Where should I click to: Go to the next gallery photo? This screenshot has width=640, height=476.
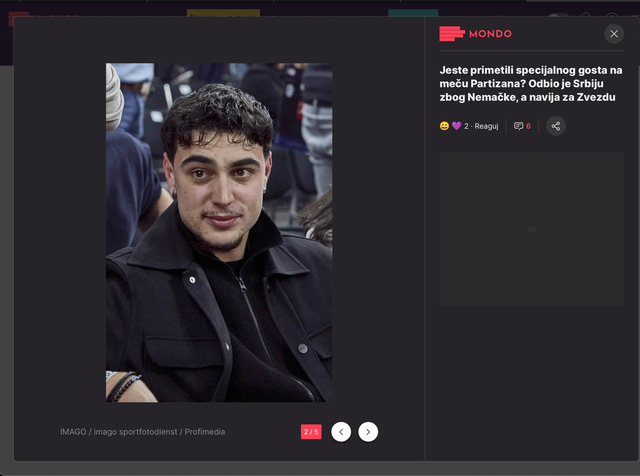368,432
